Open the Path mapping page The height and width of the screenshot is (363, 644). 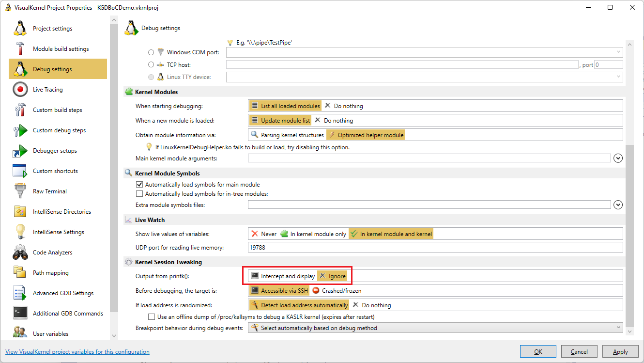coord(58,273)
